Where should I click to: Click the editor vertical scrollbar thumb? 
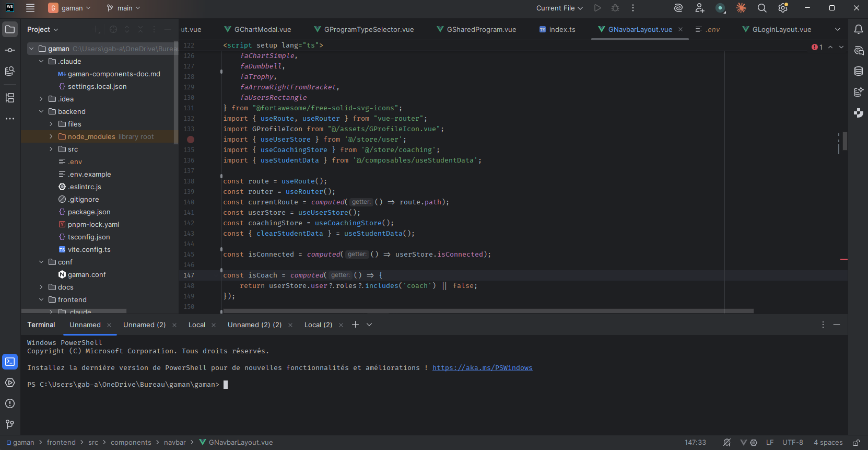coord(844,141)
